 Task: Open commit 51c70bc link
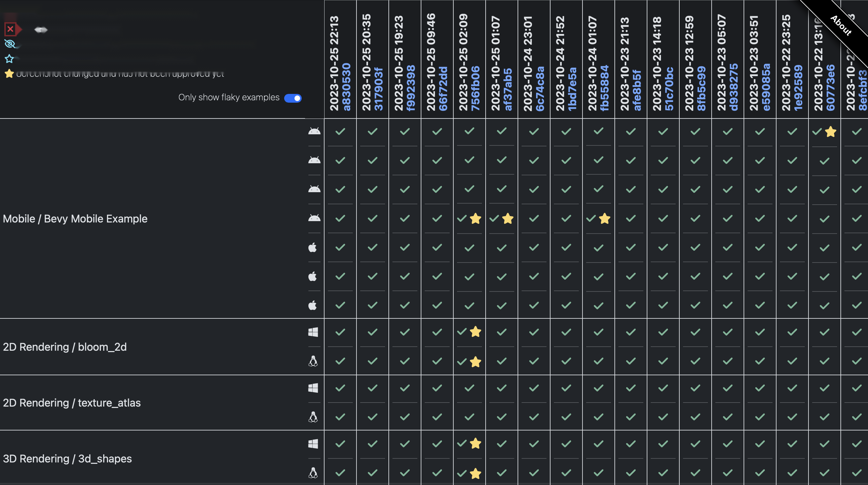click(x=670, y=89)
